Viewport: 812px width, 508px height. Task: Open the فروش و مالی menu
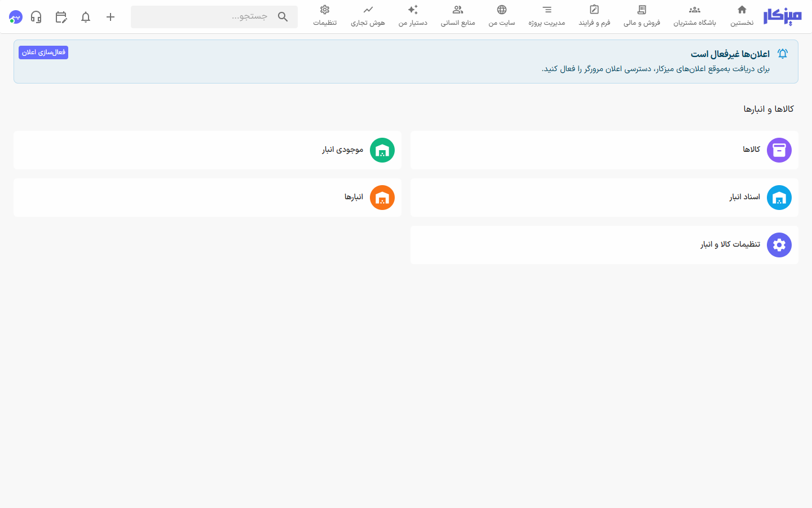point(642,16)
